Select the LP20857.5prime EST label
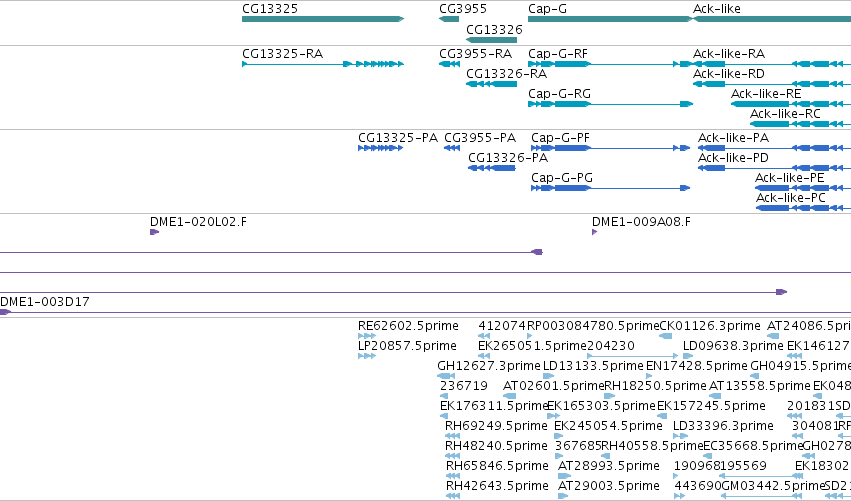The height and width of the screenshot is (501, 851). point(407,346)
